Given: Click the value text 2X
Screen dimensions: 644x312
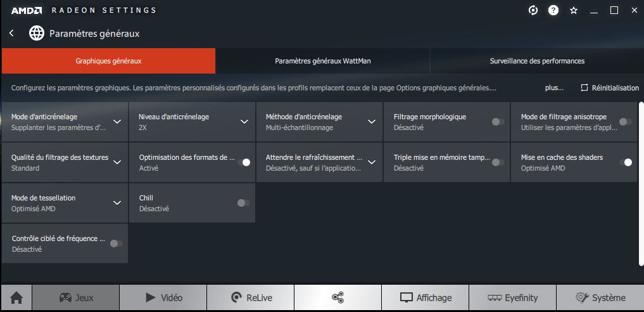Looking at the screenshot, I should [143, 127].
